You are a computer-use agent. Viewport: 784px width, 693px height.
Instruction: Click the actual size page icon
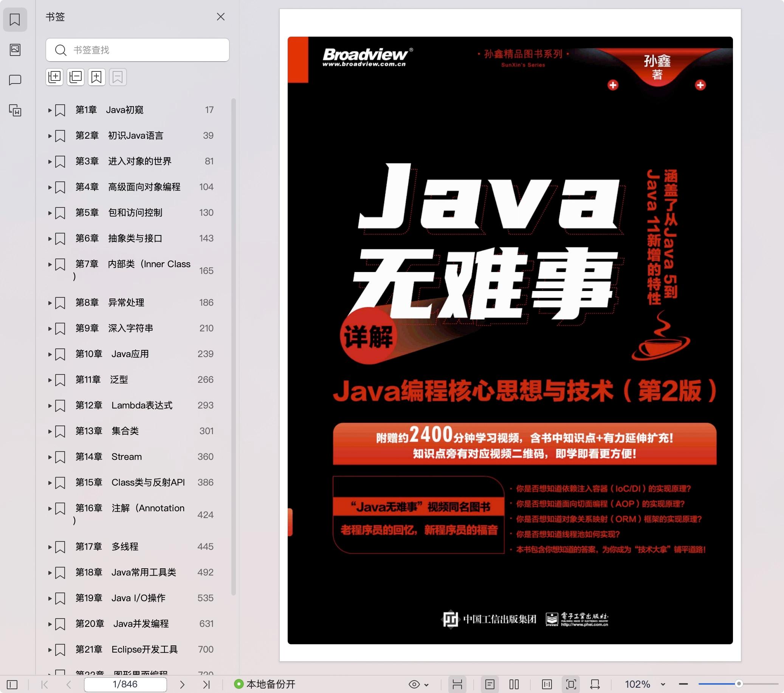[547, 685]
